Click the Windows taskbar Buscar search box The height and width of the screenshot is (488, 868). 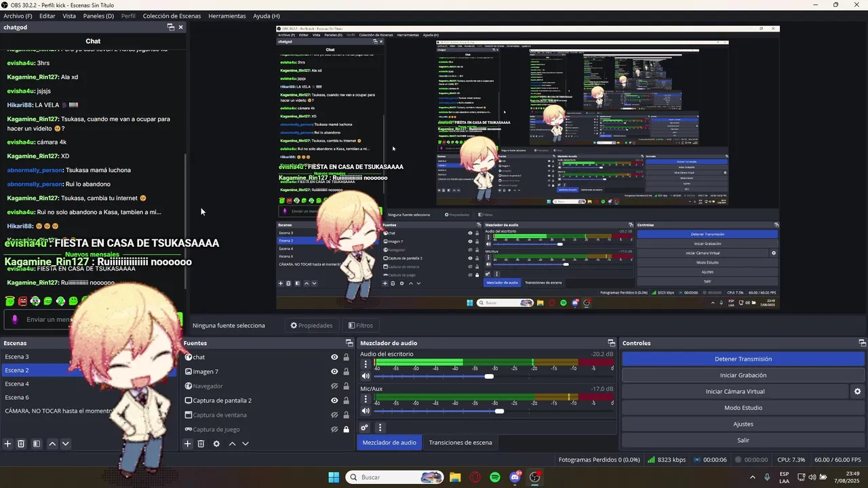tap(395, 477)
